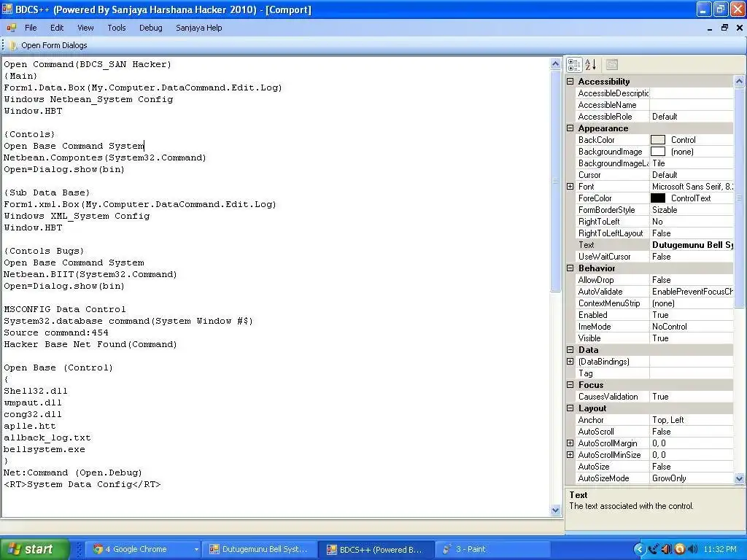Collapse the Layout category

click(x=570, y=408)
